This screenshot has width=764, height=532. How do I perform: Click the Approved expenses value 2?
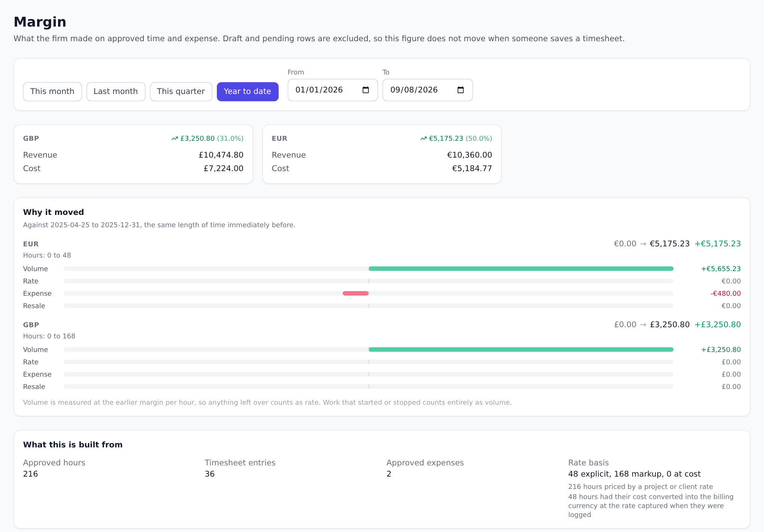389,474
